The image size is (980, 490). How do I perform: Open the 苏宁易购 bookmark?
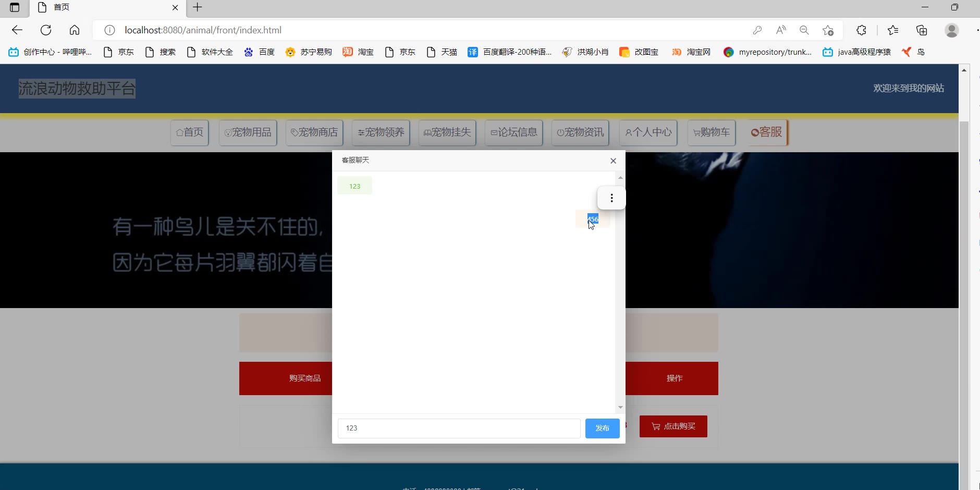coord(309,52)
